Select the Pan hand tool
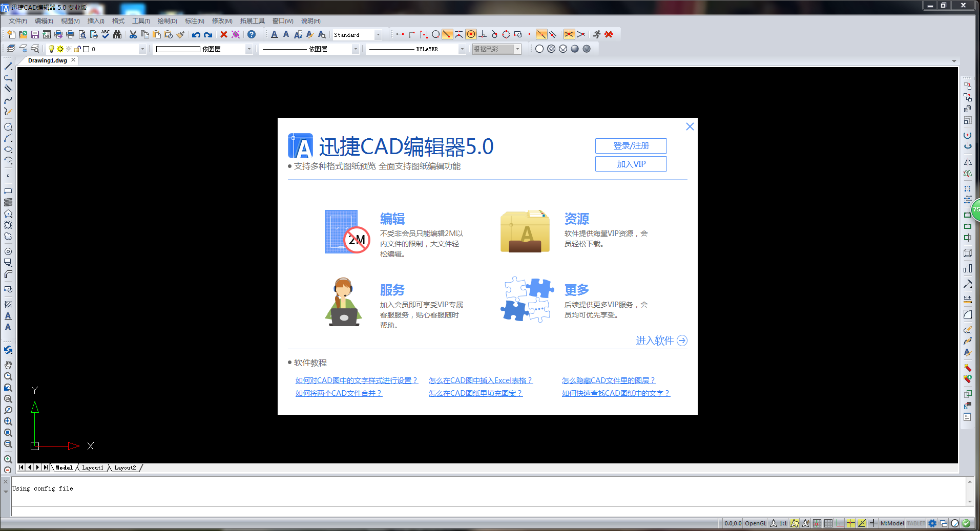The height and width of the screenshot is (531, 980). click(8, 365)
